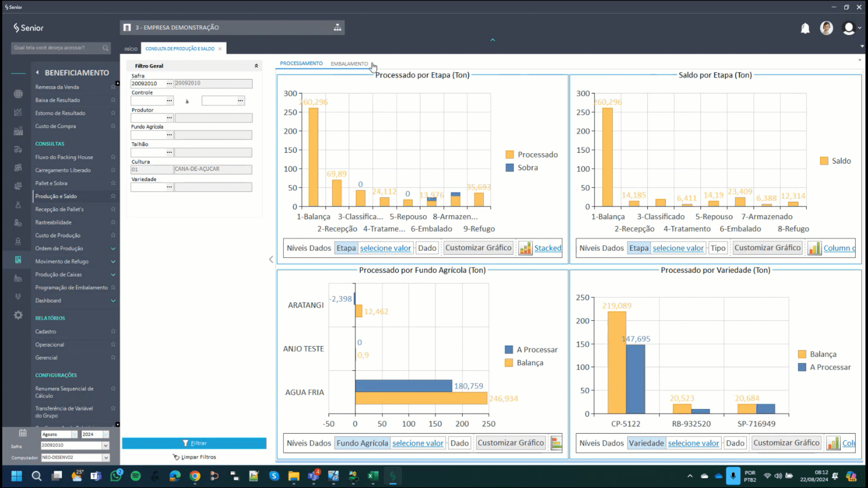Toggle favorite star for Rastreabilidade
Screen dimensions: 868x488
pos(113,222)
